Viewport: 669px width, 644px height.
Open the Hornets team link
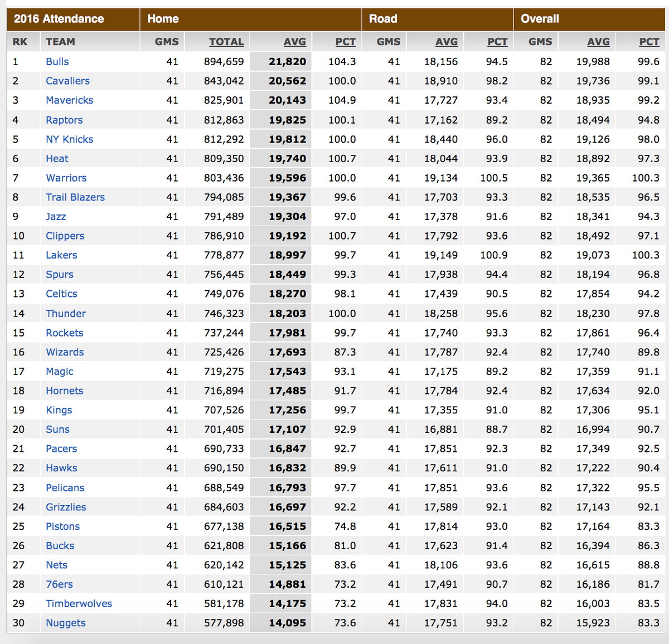click(64, 391)
